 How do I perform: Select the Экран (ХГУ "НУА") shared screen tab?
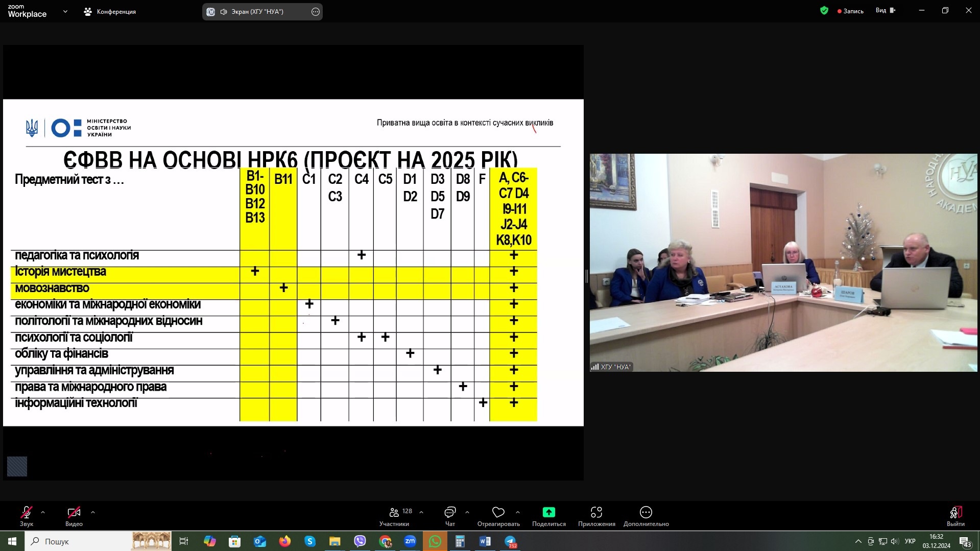(262, 11)
